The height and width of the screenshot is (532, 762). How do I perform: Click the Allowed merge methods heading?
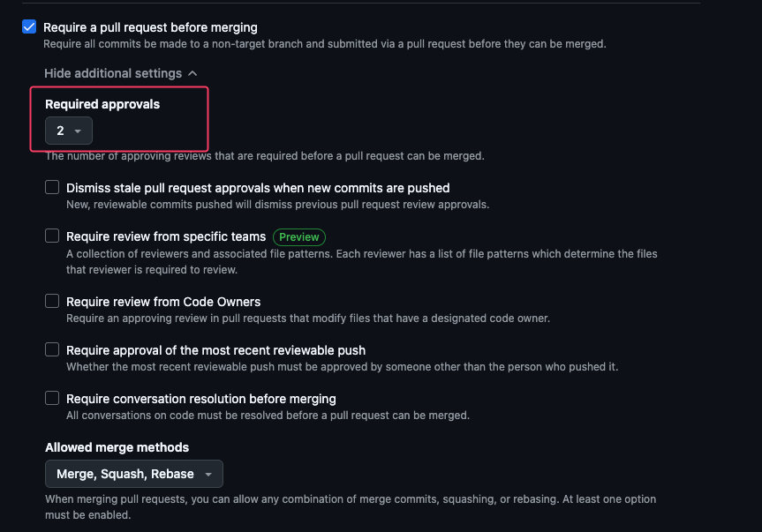tap(117, 447)
